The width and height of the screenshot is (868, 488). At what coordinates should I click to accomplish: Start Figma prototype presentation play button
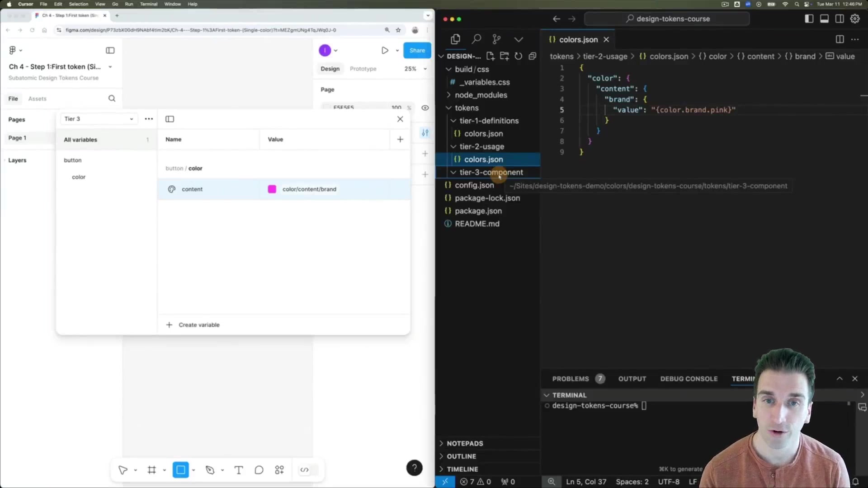tap(385, 50)
